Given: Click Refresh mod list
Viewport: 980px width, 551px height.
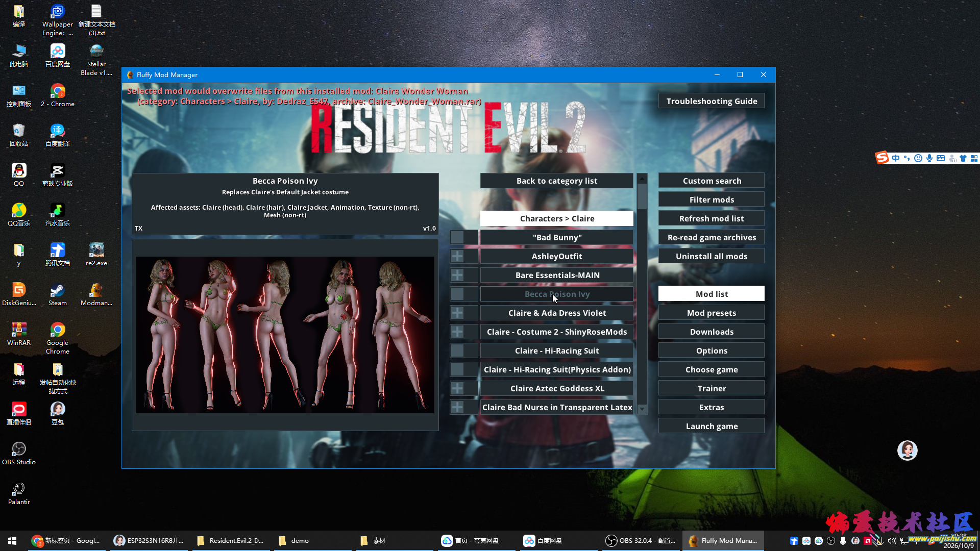Looking at the screenshot, I should point(712,218).
